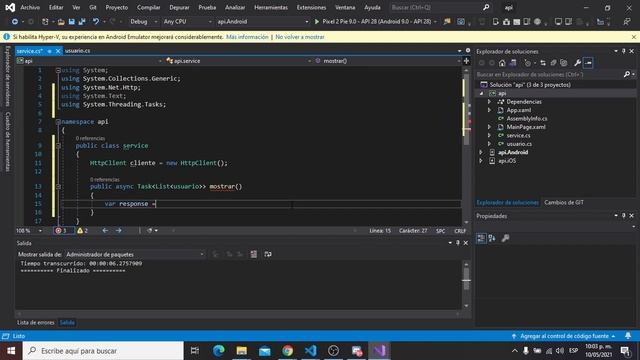Dismiss the Hyper-V info bar
This screenshot has width=640, height=360.
[x=633, y=37]
